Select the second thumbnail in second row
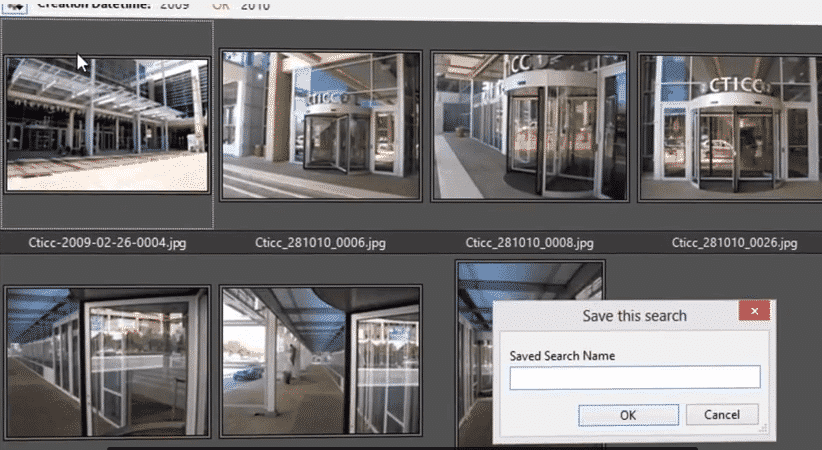The width and height of the screenshot is (822, 450). point(321,361)
